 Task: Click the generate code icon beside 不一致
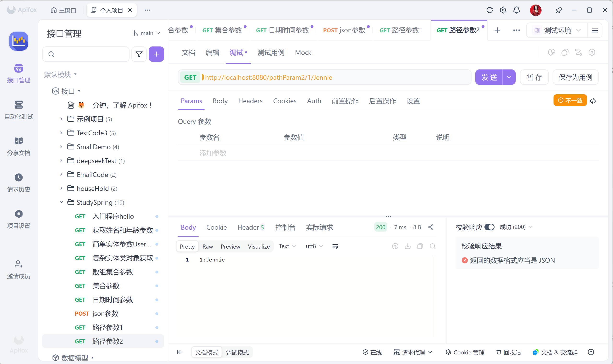[593, 101]
